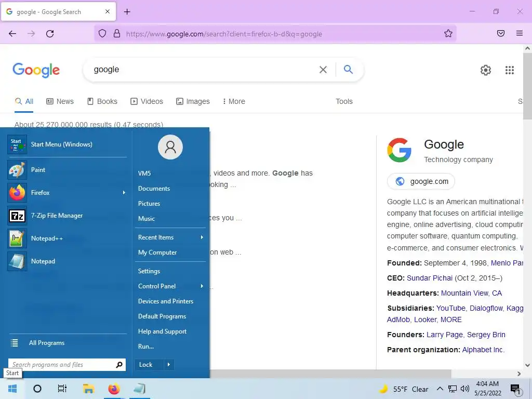The height and width of the screenshot is (399, 532).
Task: Visit the google.com link chip
Action: coord(421,181)
